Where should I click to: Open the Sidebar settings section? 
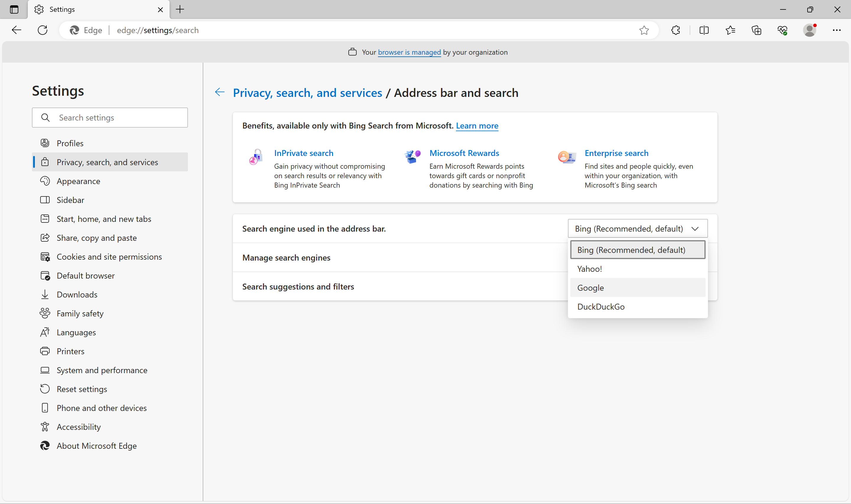110,200
